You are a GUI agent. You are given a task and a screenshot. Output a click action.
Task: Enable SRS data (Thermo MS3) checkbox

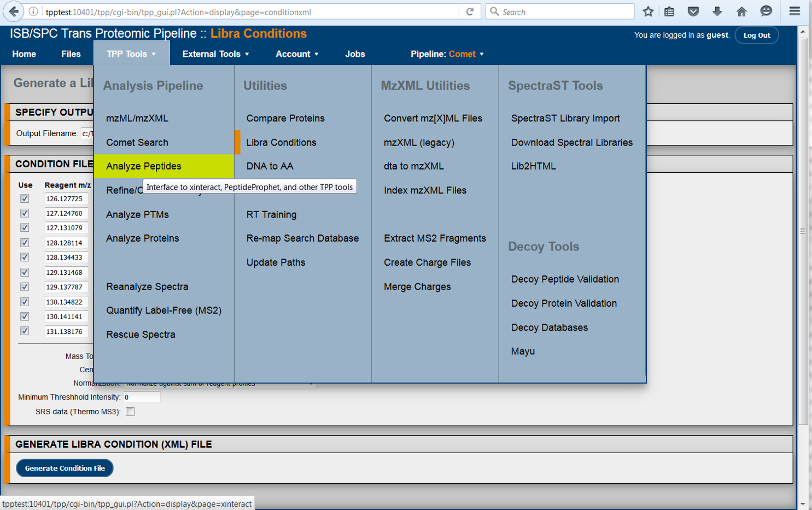click(130, 412)
